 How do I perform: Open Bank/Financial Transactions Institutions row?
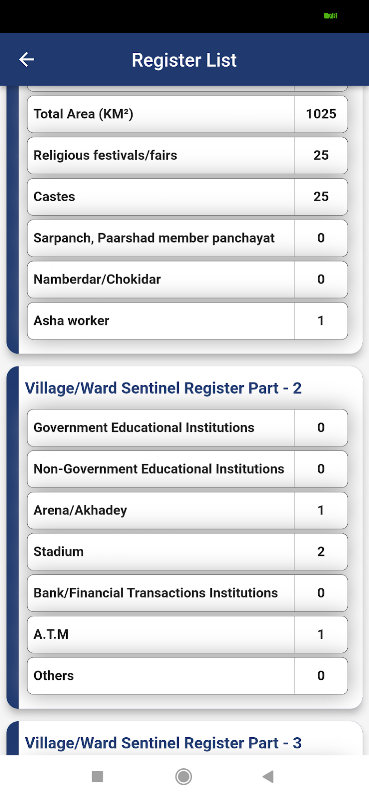pos(187,593)
